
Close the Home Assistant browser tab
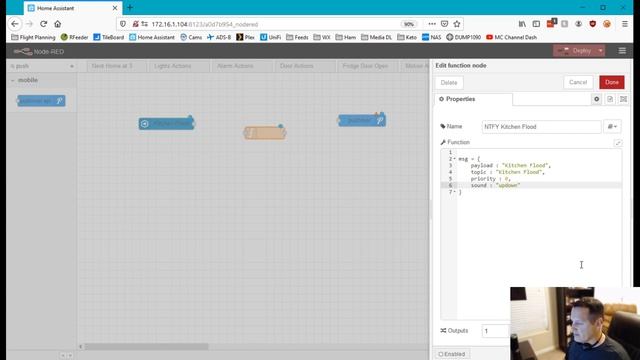point(115,8)
